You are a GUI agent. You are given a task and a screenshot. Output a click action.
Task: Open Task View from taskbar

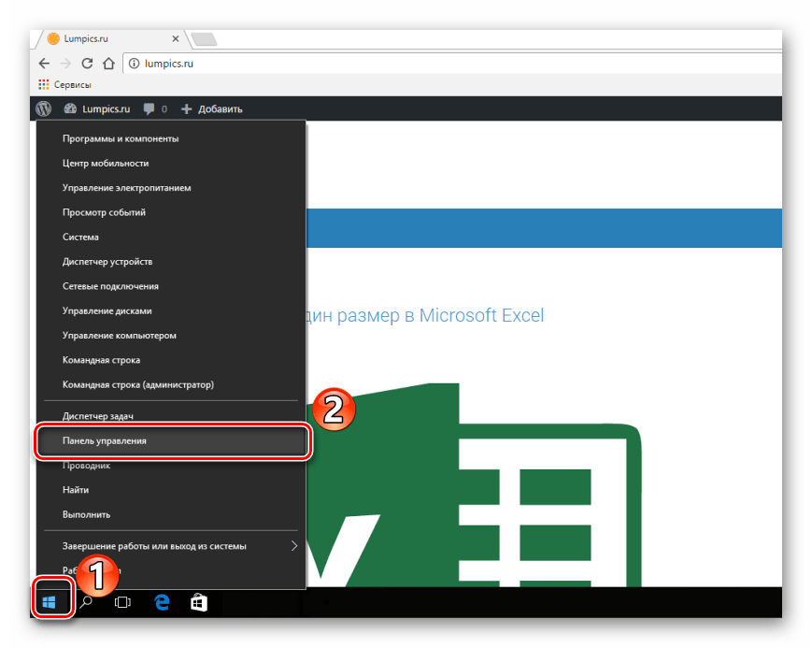[x=122, y=603]
